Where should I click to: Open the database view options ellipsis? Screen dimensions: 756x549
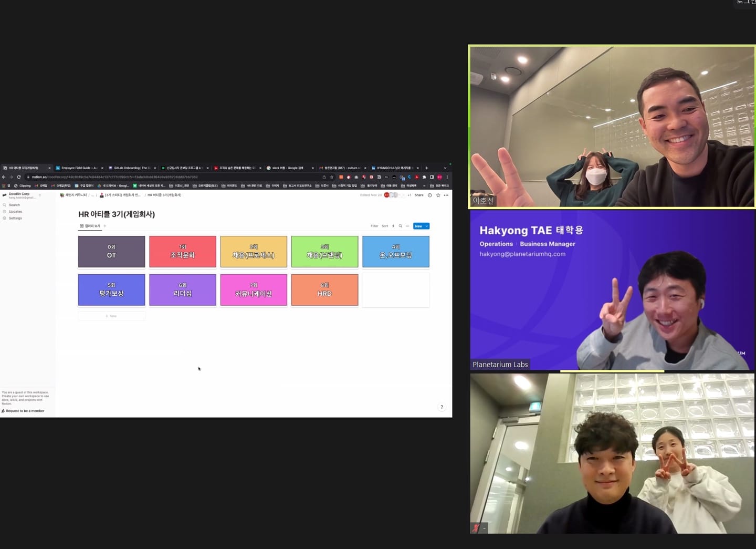coord(407,226)
